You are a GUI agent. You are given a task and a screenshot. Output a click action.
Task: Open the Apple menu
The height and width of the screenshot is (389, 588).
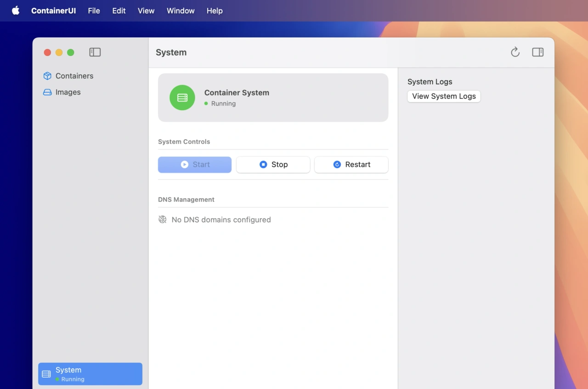coord(16,11)
